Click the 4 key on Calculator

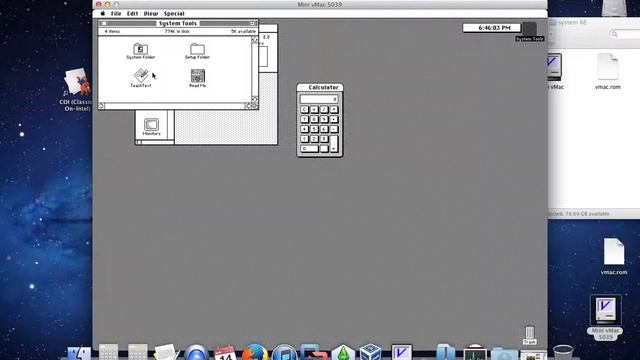click(x=304, y=129)
